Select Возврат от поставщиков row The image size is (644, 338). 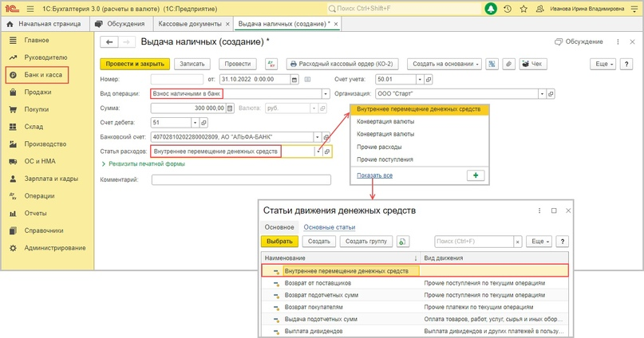[415, 283]
